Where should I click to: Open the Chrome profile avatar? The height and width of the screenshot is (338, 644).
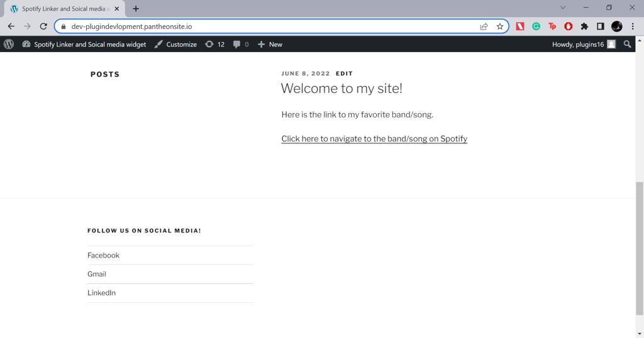[616, 26]
